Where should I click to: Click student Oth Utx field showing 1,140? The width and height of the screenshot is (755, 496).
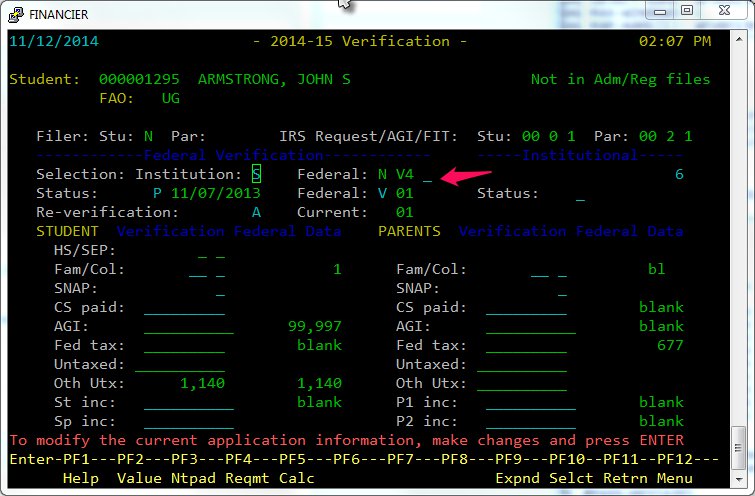[202, 383]
